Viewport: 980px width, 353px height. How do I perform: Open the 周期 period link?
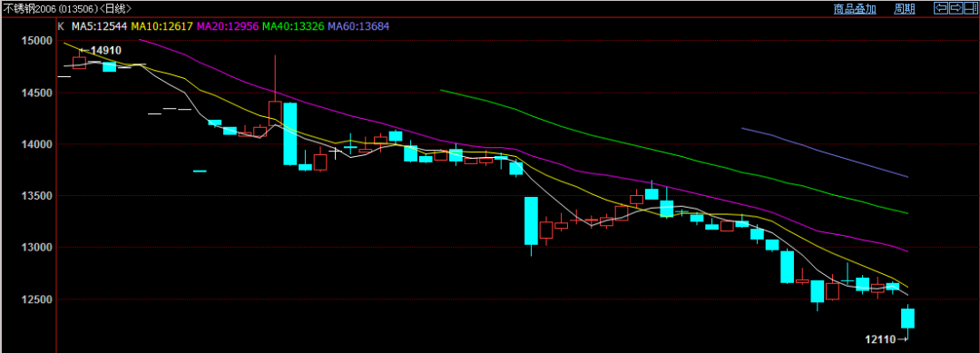[x=905, y=9]
